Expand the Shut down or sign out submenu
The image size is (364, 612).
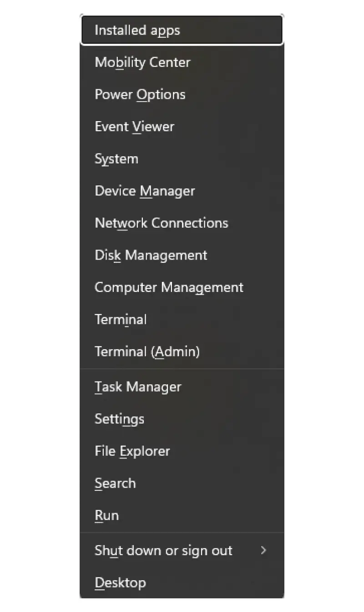click(163, 551)
